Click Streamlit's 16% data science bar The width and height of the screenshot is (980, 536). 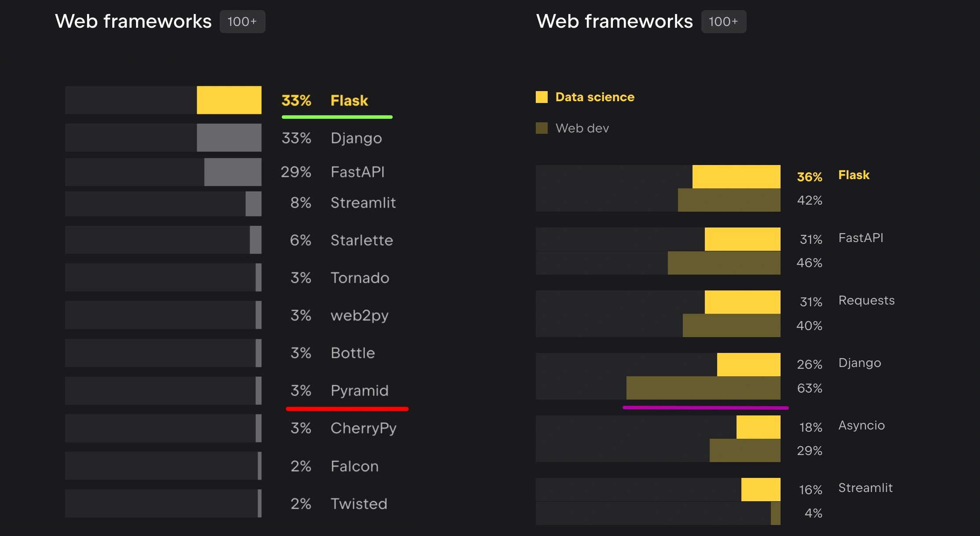tap(761, 489)
